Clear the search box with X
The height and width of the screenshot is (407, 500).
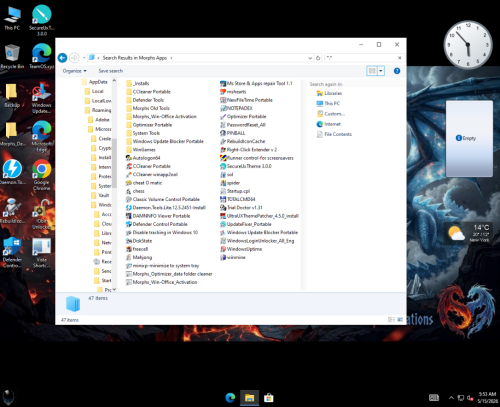point(399,58)
